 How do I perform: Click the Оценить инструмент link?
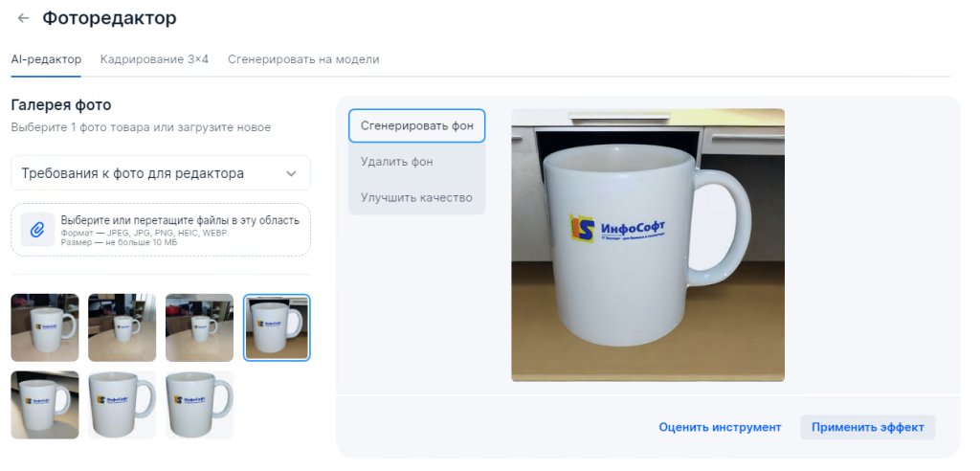pyautogui.click(x=720, y=427)
